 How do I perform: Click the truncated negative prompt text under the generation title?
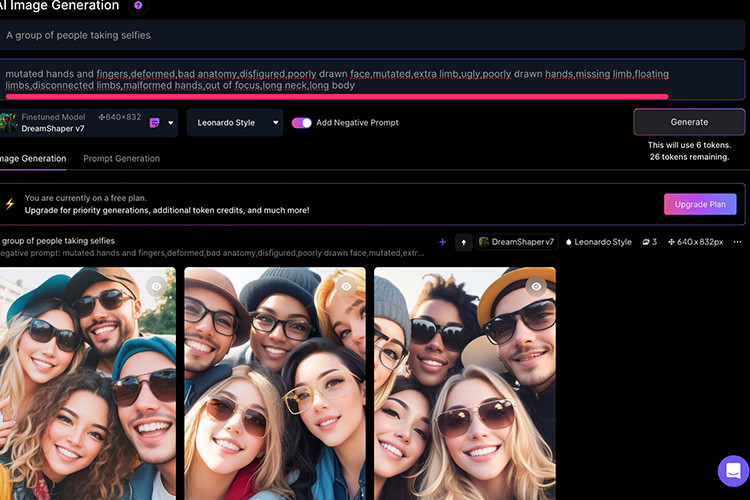click(212, 253)
